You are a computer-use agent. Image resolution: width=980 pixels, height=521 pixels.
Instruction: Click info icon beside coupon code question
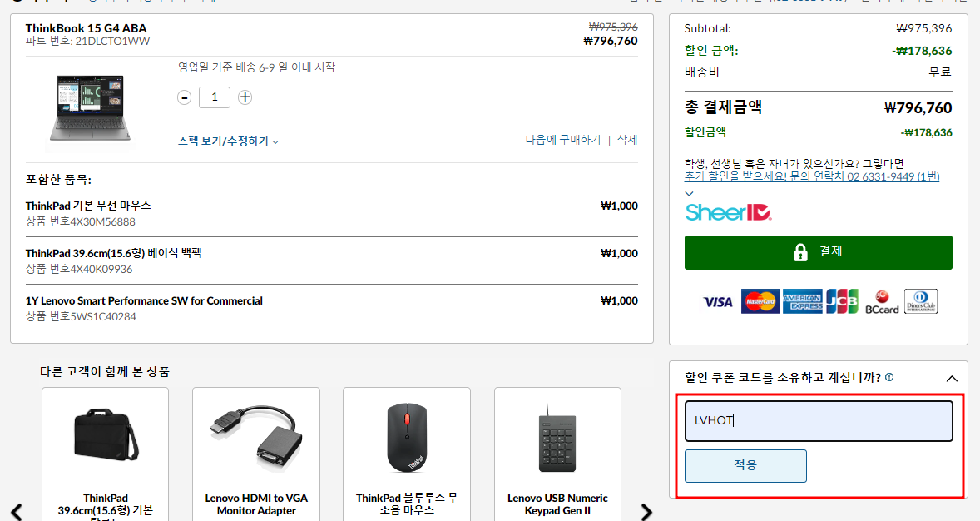click(889, 377)
